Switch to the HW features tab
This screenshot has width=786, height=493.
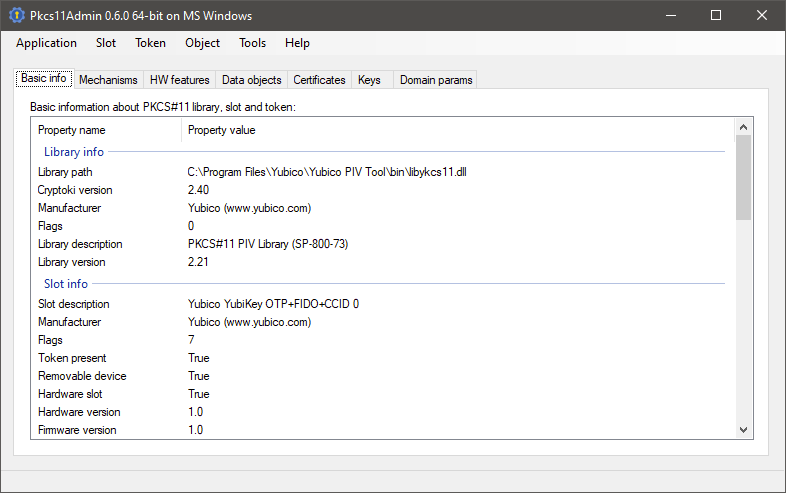point(179,80)
